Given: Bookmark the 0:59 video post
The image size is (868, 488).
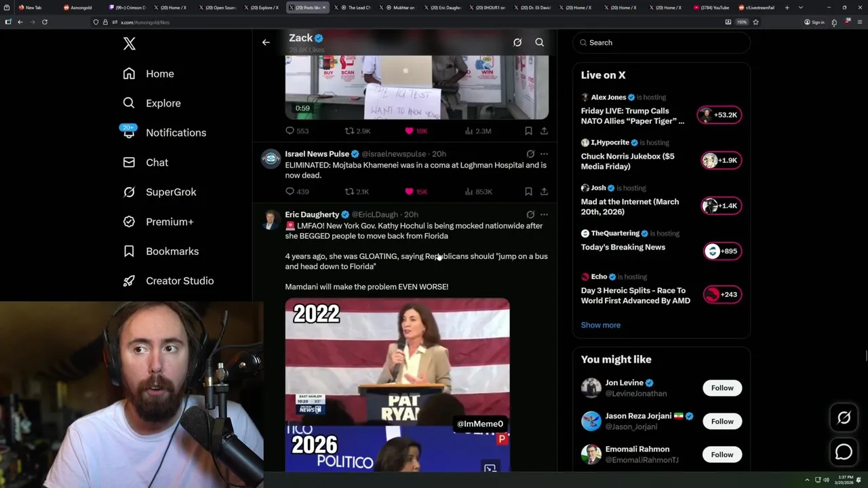Looking at the screenshot, I should pos(528,131).
